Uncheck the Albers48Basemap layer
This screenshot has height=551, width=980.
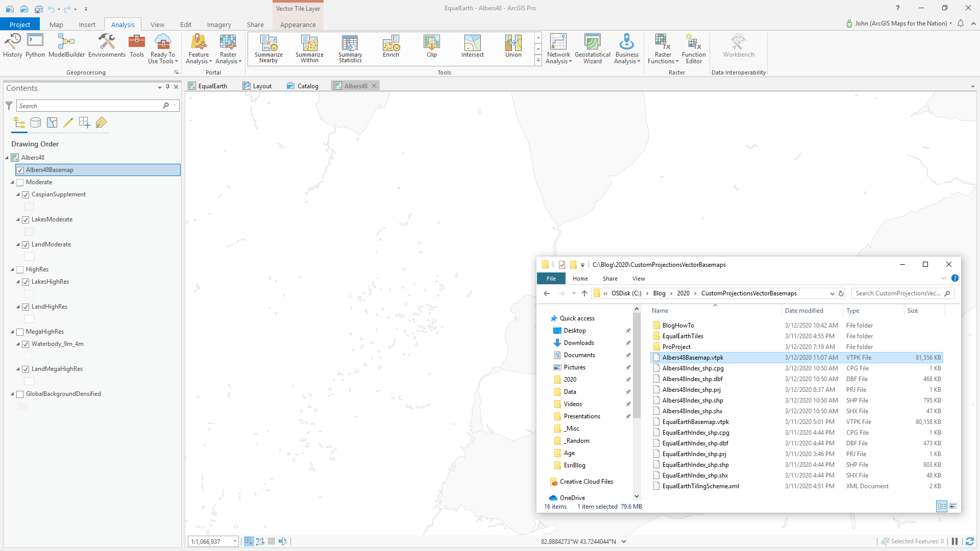pos(20,170)
